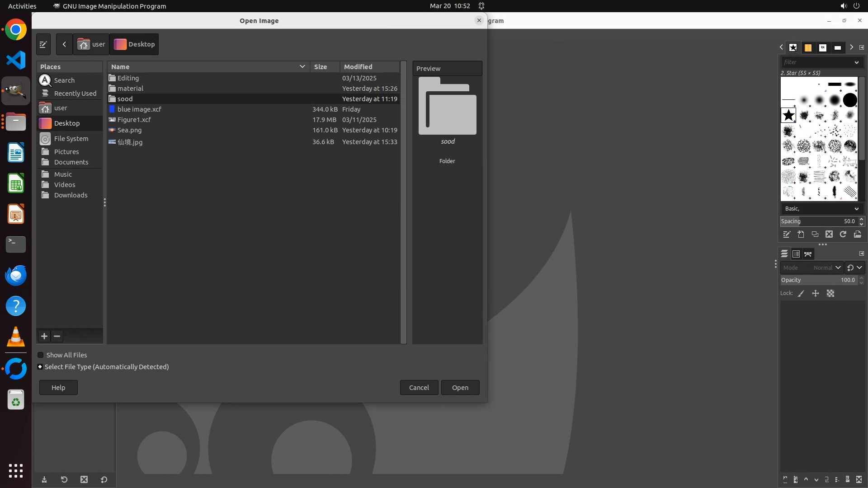
Task: Click the lock pixels paintbrush icon
Action: [801, 294]
